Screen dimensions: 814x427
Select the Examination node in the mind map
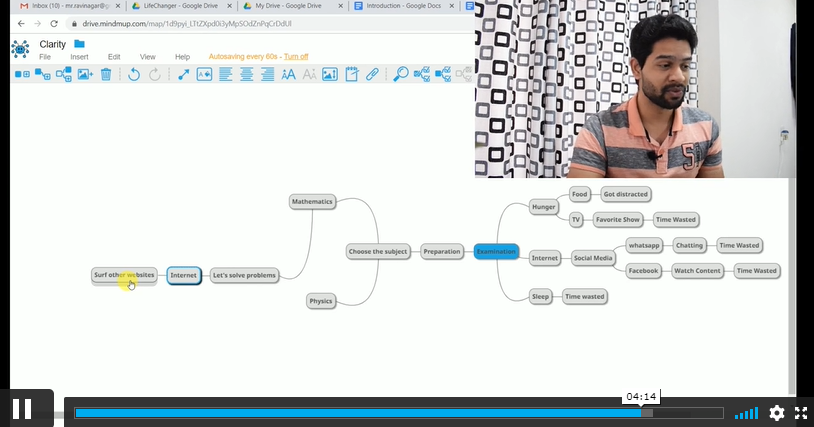click(496, 252)
